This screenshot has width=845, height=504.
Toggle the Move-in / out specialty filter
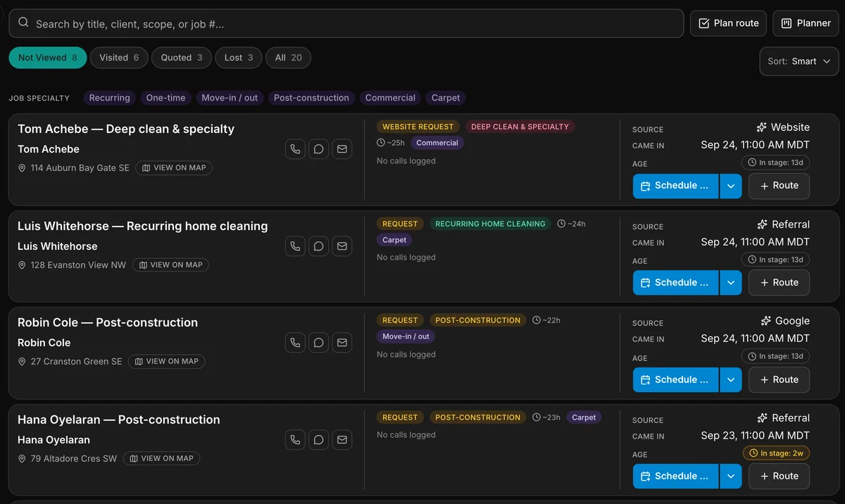tap(230, 98)
